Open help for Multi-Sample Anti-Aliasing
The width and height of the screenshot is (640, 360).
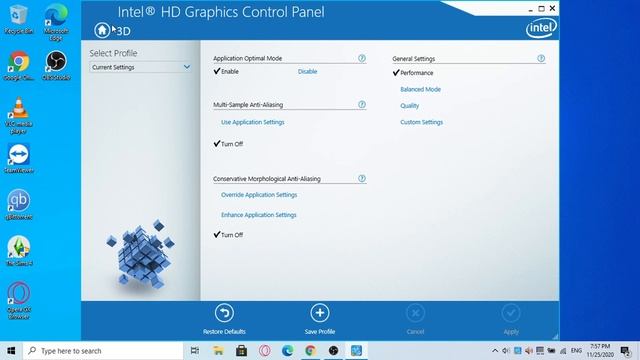(362, 104)
